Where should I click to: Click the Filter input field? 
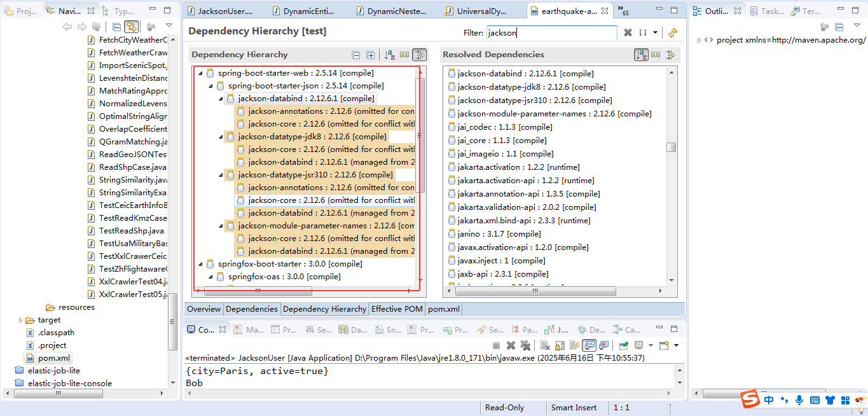point(551,33)
